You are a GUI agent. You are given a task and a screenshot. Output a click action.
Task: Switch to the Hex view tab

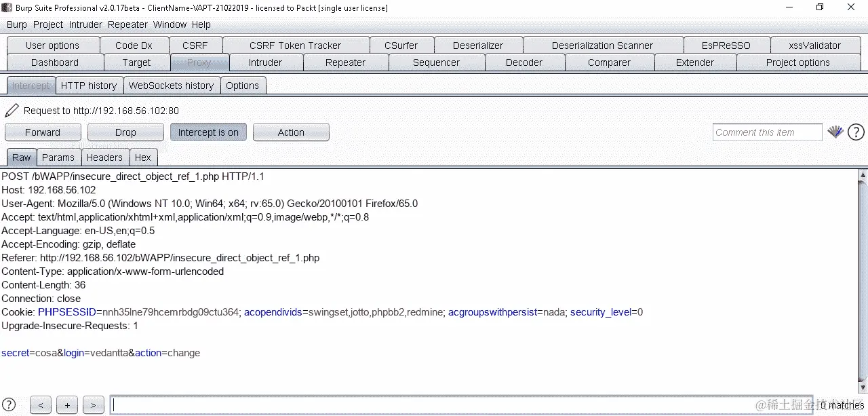(x=143, y=157)
